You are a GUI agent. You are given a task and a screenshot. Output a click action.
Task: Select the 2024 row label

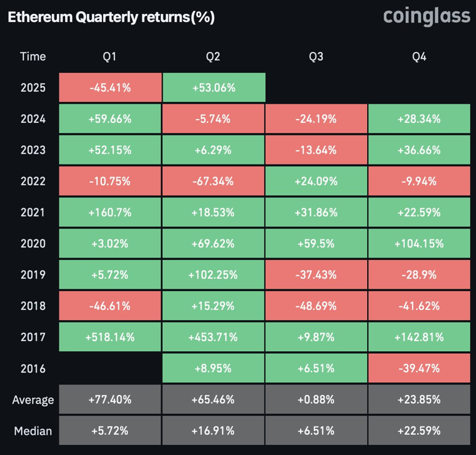(33, 119)
